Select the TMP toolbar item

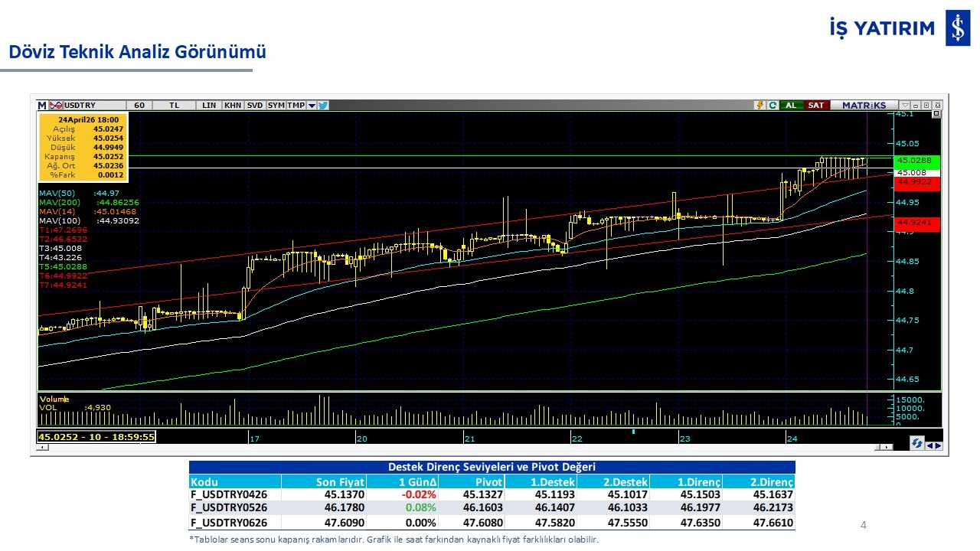pos(296,106)
